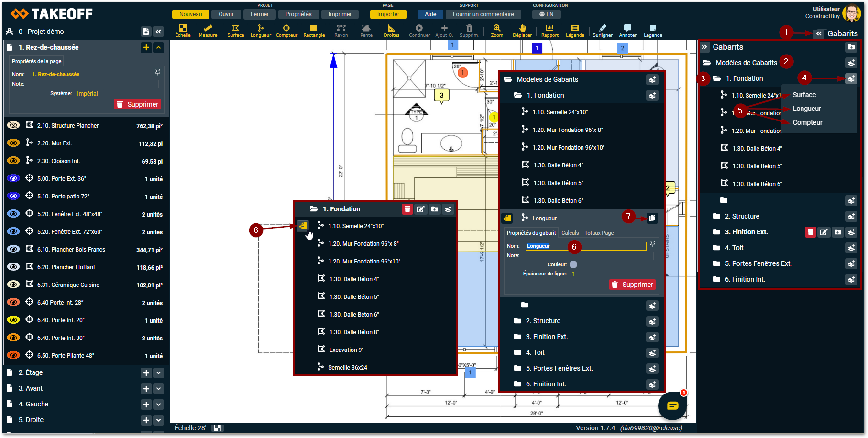This screenshot has width=868, height=438.
Task: Click the Zoom tool icon
Action: coord(497,31)
